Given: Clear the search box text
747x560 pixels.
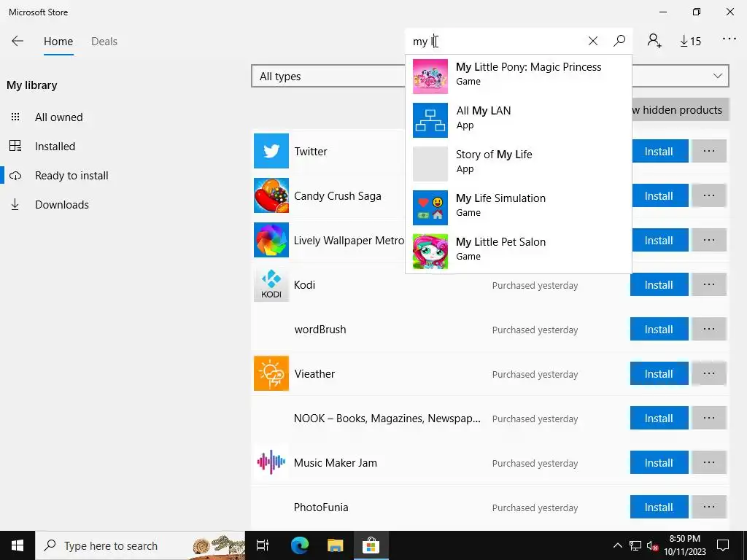Looking at the screenshot, I should (592, 41).
